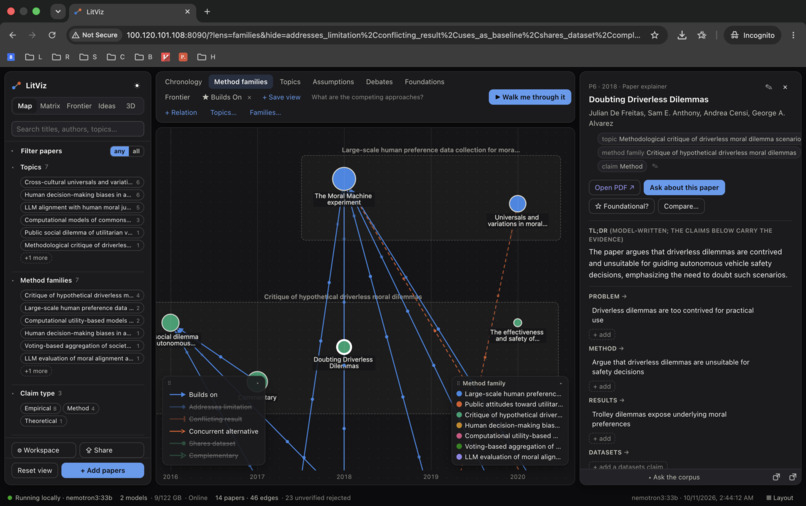Click the drag handle of the relation legend
The image size is (806, 506).
point(169,383)
